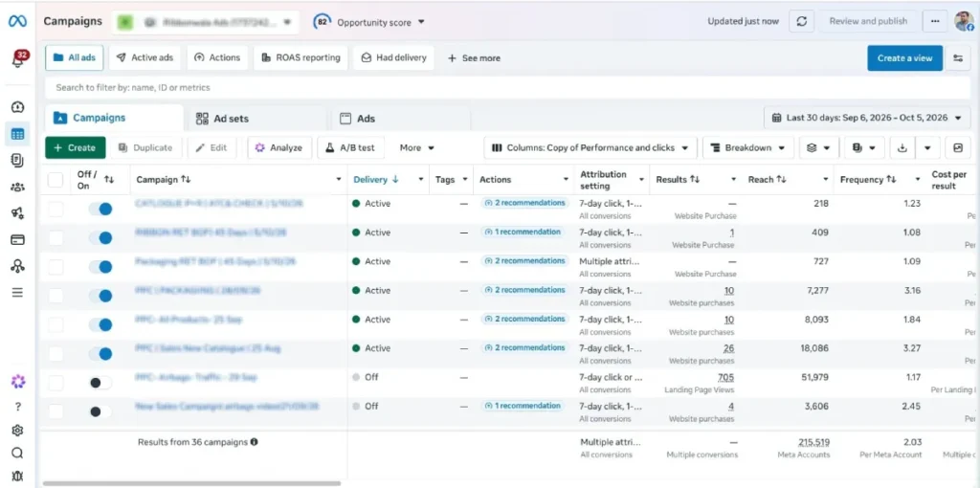Screen dimensions: 980x488
Task: Select the Actions view tab
Action: [x=217, y=57]
